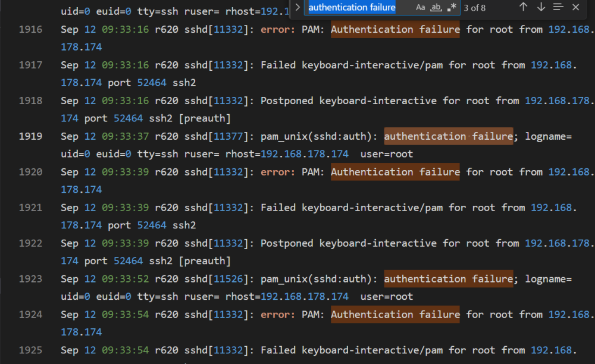Image resolution: width=595 pixels, height=364 pixels.
Task: Click 'user=root' under line 1919
Action: [x=387, y=154]
